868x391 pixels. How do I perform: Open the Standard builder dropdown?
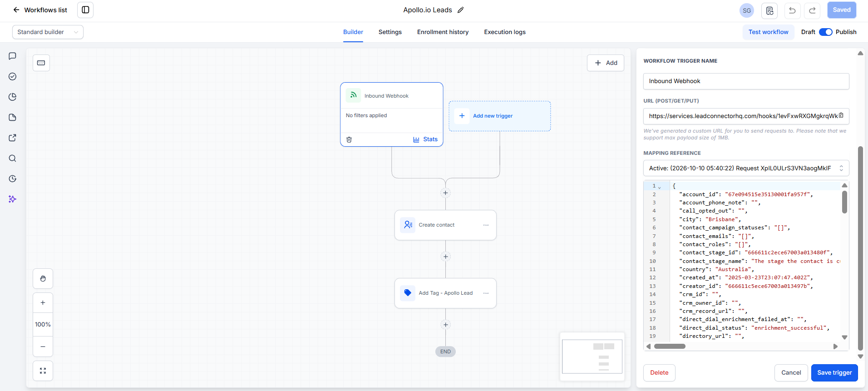(48, 32)
